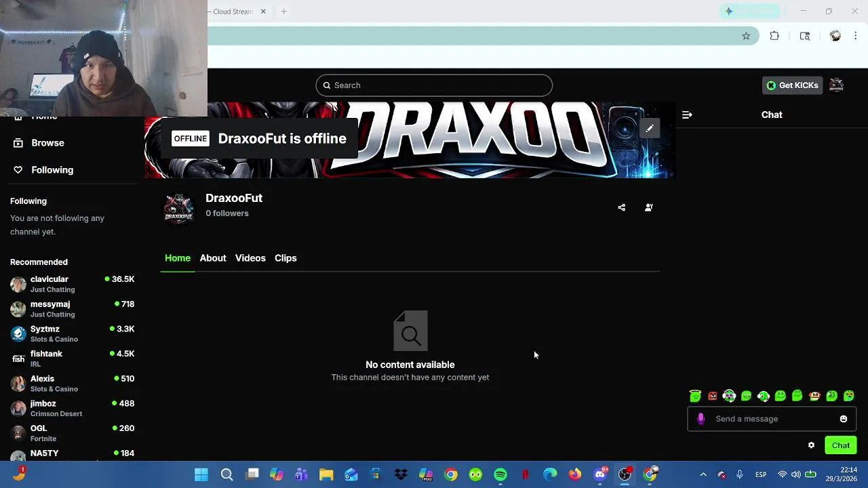
Task: Click the purple microphone icon in chat box
Action: (701, 419)
